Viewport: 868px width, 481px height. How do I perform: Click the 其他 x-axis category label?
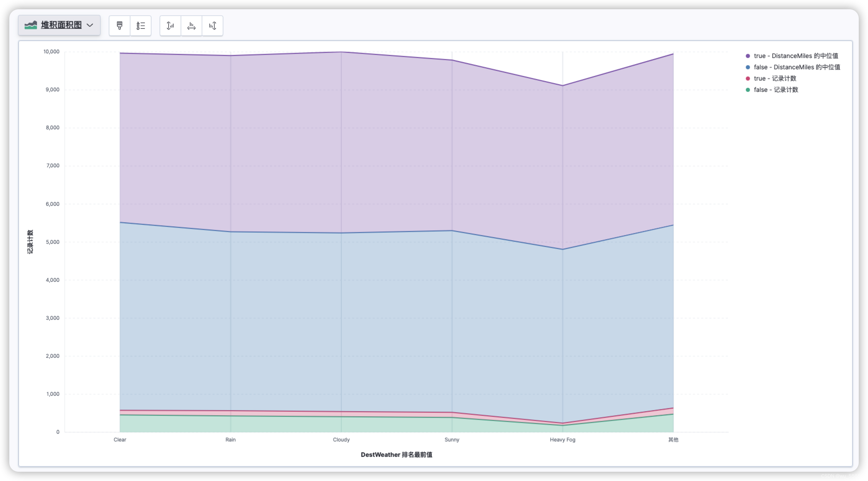(x=673, y=439)
